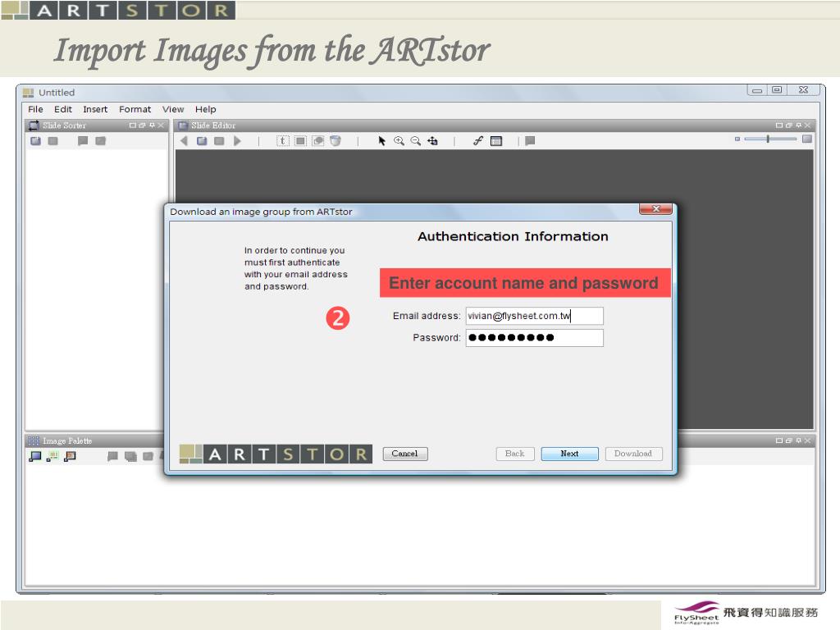This screenshot has height=630, width=840.
Task: Click the new slide icon in Slide Editor toolbar
Action: (x=202, y=141)
